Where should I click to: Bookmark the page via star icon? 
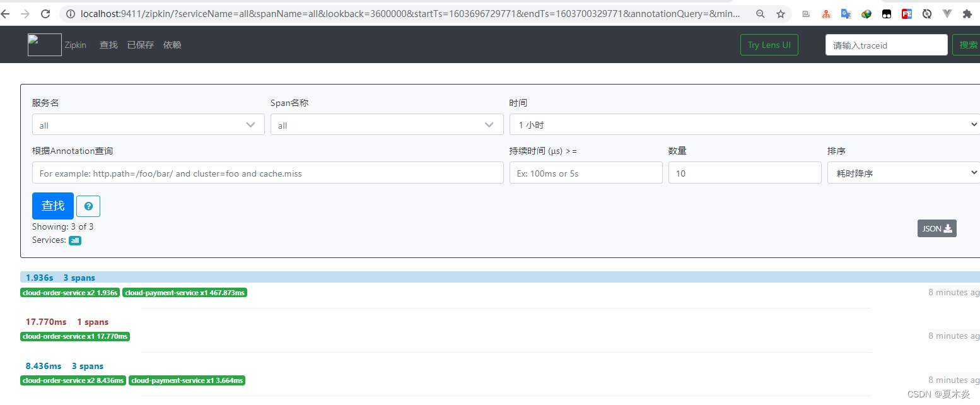tap(780, 13)
